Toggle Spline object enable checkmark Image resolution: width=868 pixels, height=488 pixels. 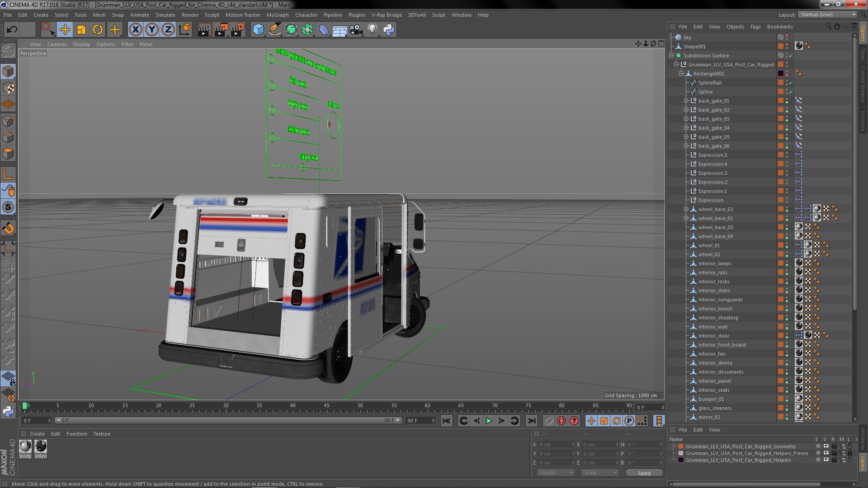(791, 92)
